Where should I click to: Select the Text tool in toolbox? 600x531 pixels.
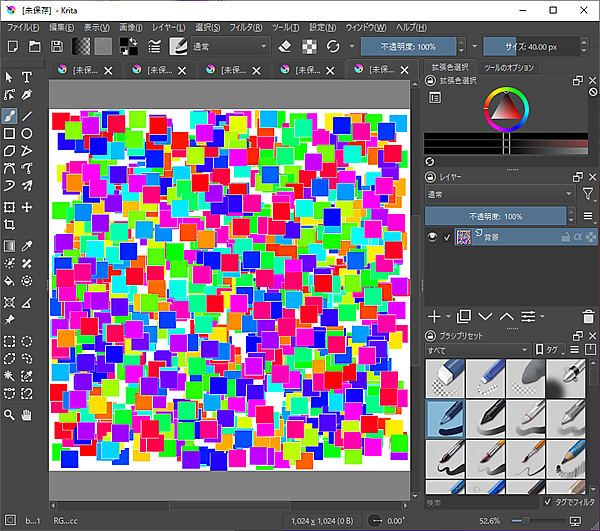pos(27,77)
